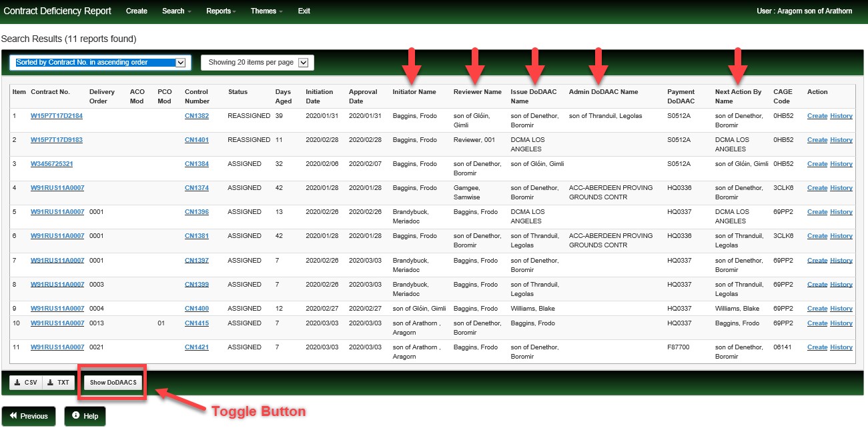868x434 pixels.
Task: Open the Reports menu
Action: point(221,11)
